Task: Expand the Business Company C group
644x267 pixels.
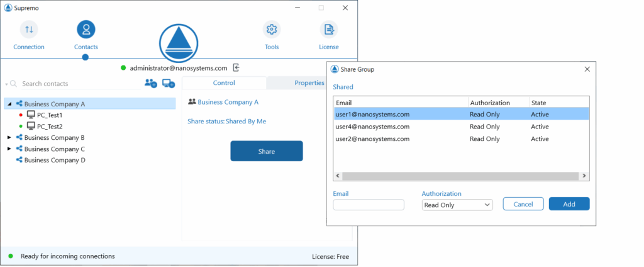Action: (x=9, y=149)
